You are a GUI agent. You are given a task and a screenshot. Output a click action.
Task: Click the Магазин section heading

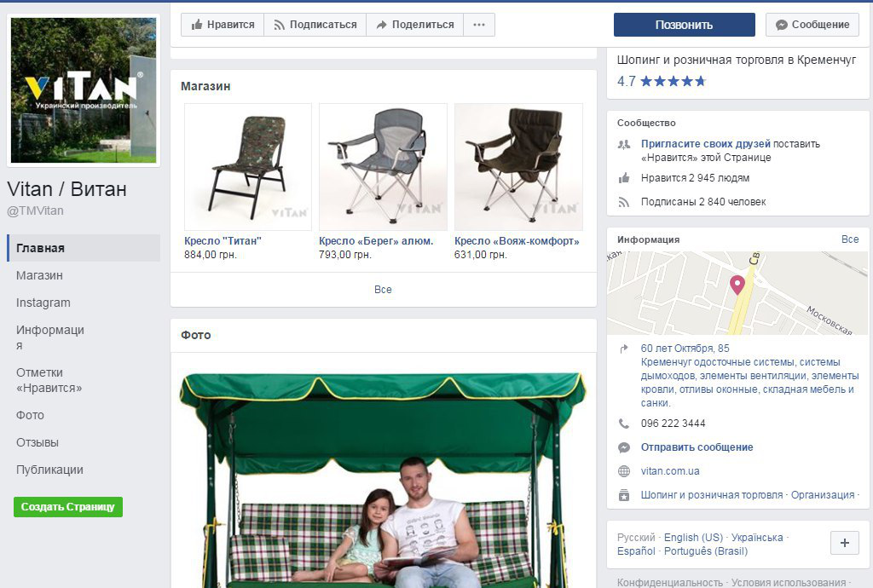205,86
